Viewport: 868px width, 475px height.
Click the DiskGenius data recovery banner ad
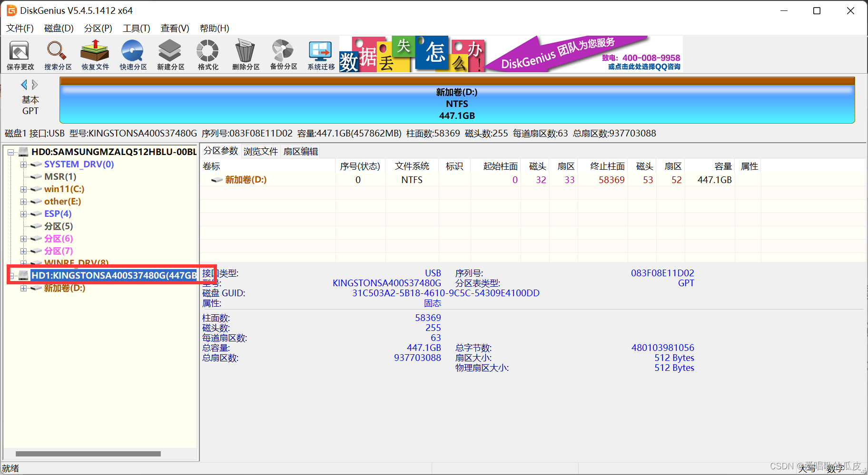511,54
